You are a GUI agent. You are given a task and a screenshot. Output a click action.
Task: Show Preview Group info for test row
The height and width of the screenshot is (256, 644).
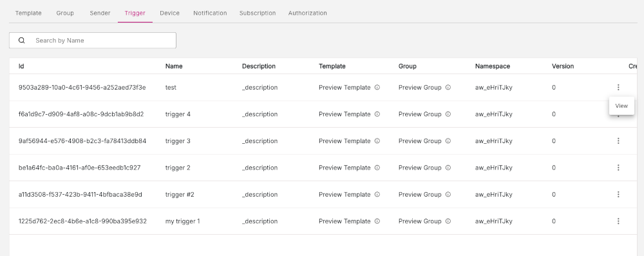448,87
